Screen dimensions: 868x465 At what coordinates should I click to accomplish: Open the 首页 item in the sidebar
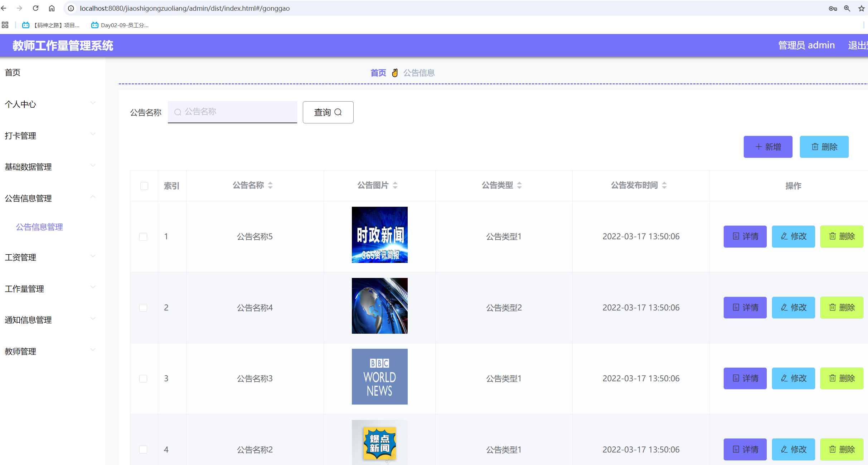(12, 72)
